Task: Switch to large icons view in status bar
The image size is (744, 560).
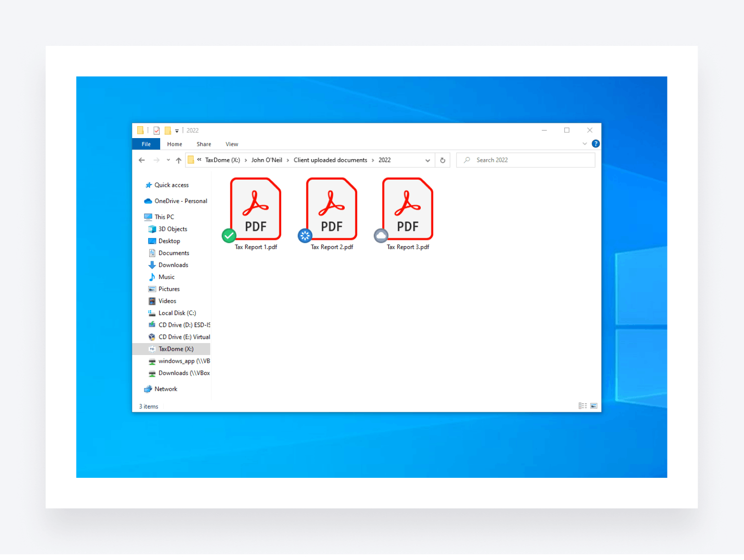Action: (x=593, y=406)
